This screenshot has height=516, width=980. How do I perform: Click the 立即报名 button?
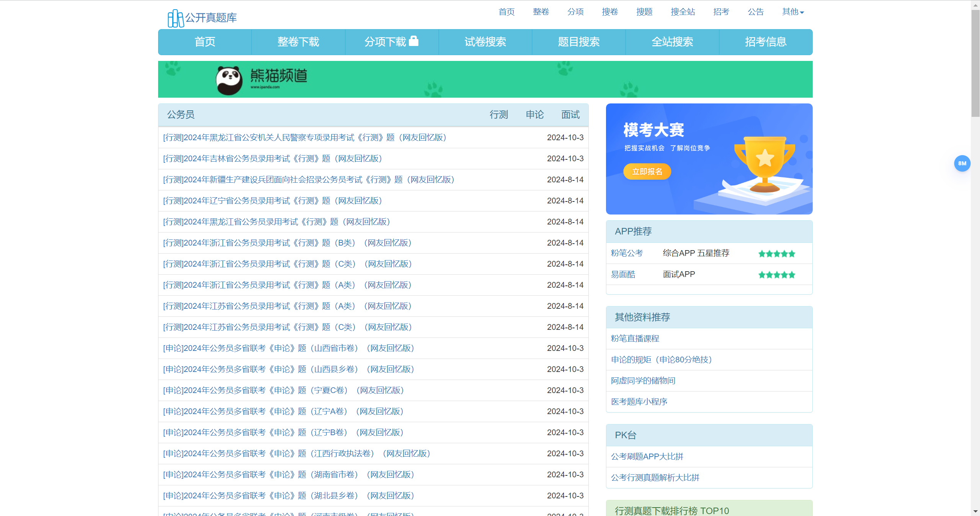click(647, 172)
